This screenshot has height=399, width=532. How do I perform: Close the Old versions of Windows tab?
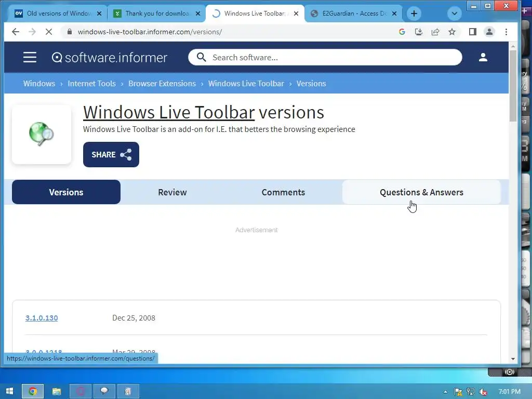click(99, 14)
